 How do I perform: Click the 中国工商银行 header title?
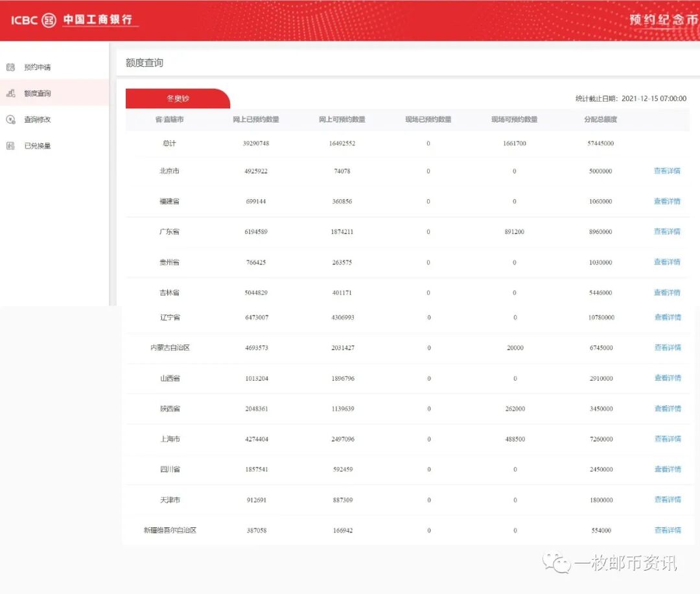[98, 19]
